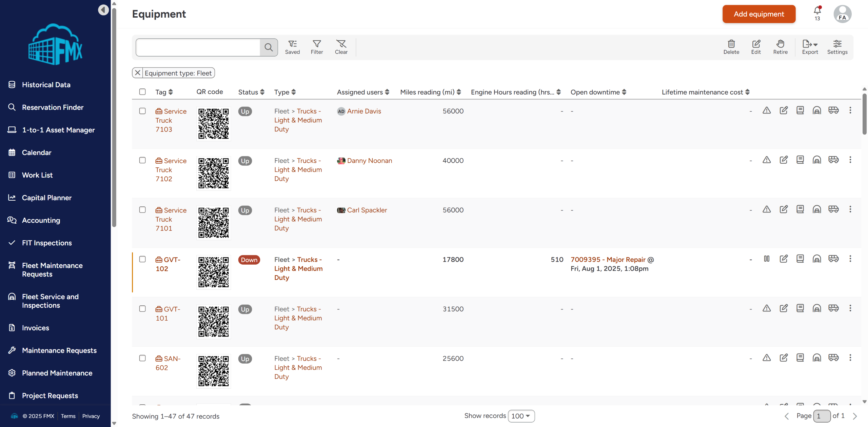The image size is (868, 427).
Task: Open the 7009395 - Major Repair link
Action: pyautogui.click(x=608, y=260)
